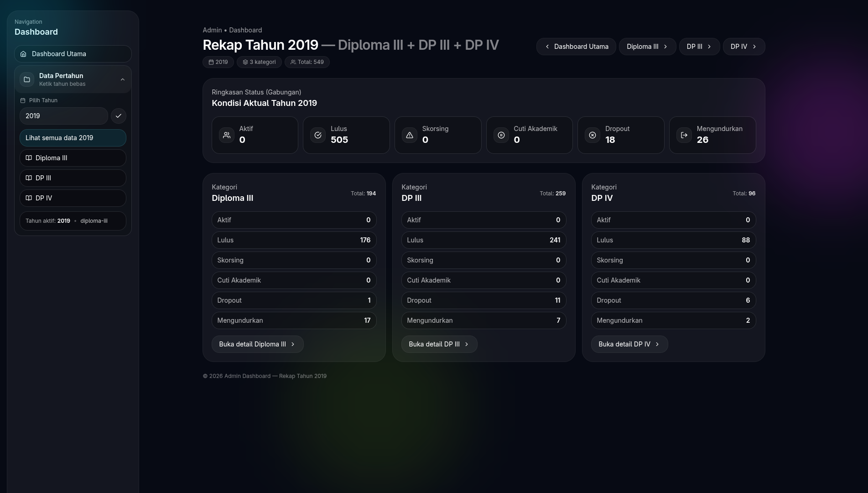Click the book icon next to DP III in sidebar
Screen dimensions: 868x493
(x=29, y=178)
